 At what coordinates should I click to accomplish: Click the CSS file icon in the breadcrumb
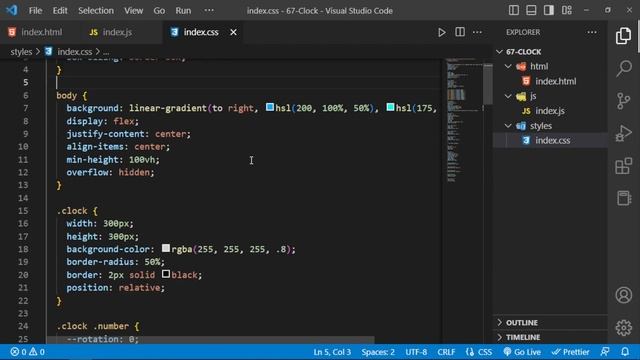pos(49,51)
